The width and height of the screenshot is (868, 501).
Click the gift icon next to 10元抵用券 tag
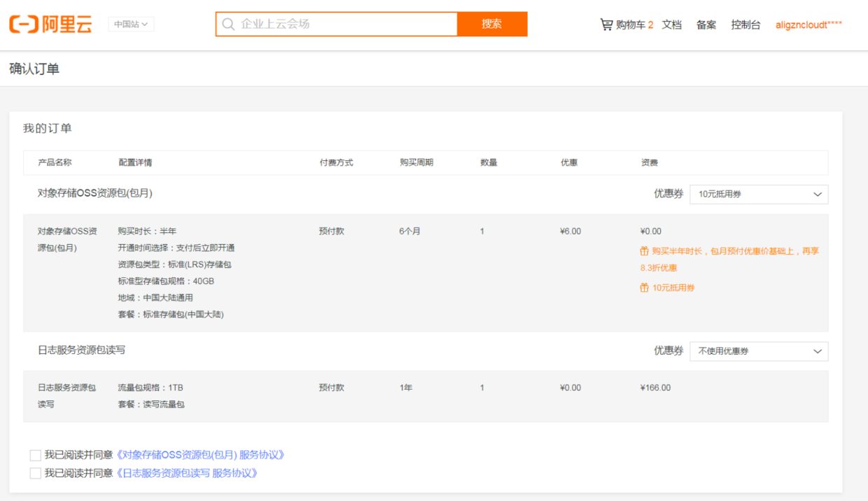(645, 287)
